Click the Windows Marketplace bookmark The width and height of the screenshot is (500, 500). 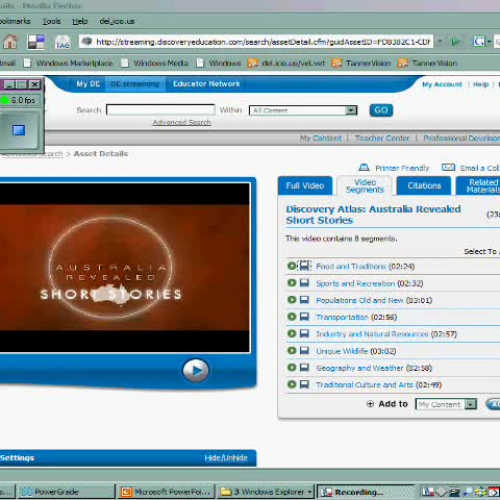coord(68,63)
